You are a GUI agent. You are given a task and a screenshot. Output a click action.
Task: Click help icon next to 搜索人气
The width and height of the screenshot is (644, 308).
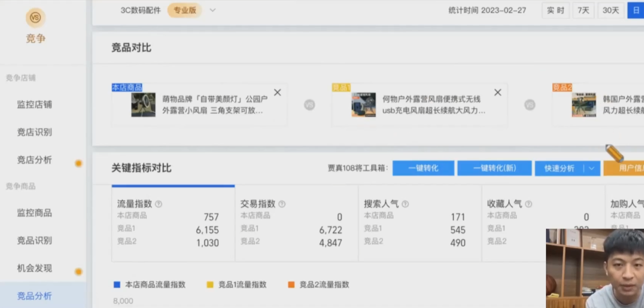click(405, 204)
